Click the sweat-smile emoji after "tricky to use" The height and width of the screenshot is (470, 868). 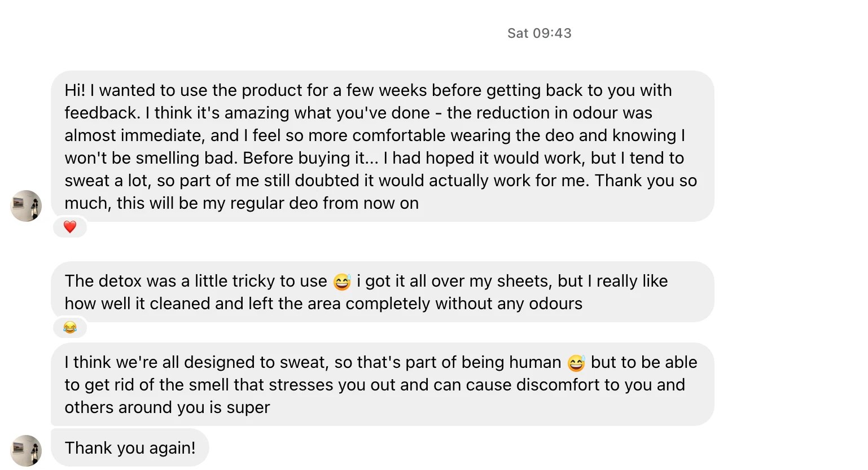click(342, 281)
